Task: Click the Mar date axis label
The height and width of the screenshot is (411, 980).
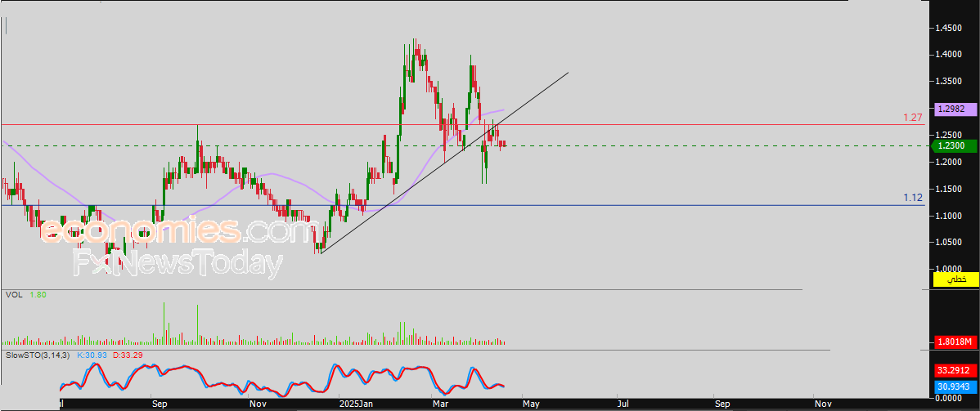Action: click(x=441, y=404)
